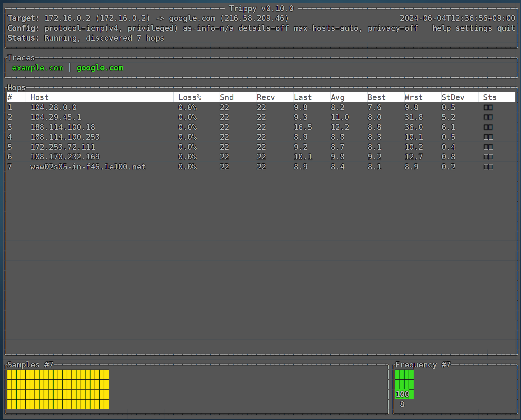521x420 pixels.
Task: Click the StDev column header
Action: (453, 97)
